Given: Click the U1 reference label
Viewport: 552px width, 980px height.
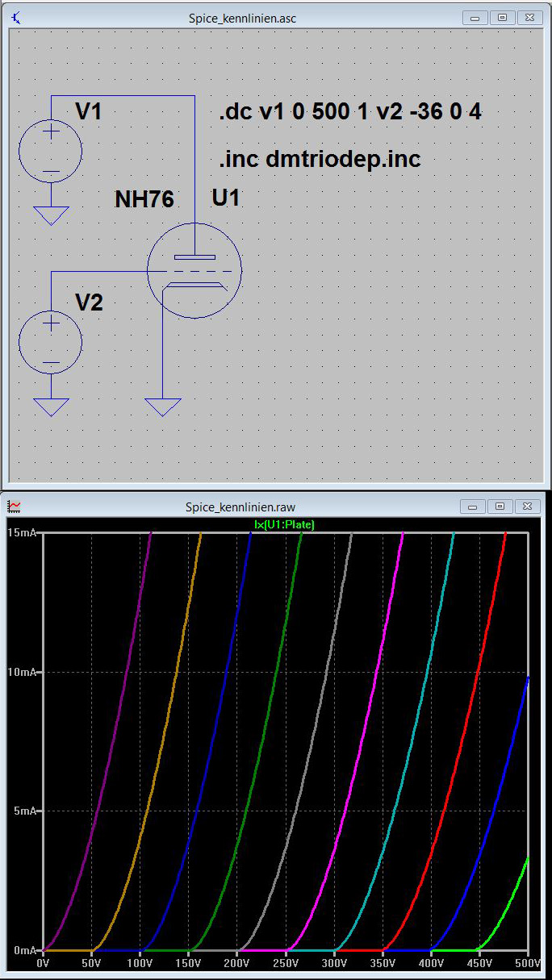Looking at the screenshot, I should 225,198.
